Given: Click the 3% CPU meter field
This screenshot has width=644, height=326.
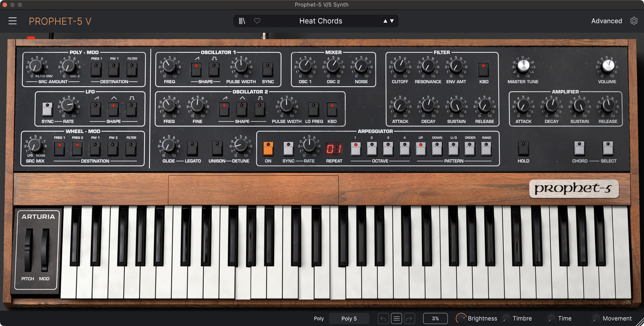Looking at the screenshot, I should [435, 318].
